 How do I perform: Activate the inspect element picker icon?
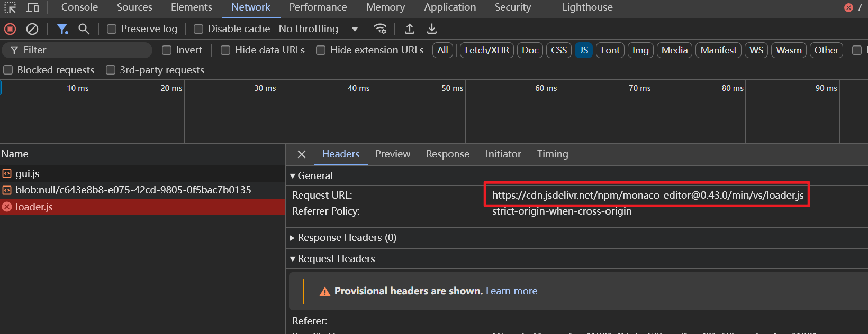click(x=10, y=7)
